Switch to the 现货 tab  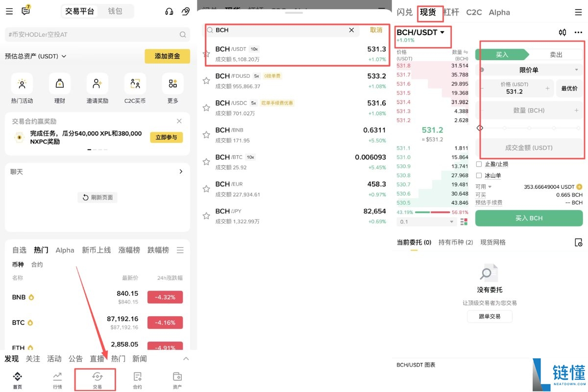(430, 12)
